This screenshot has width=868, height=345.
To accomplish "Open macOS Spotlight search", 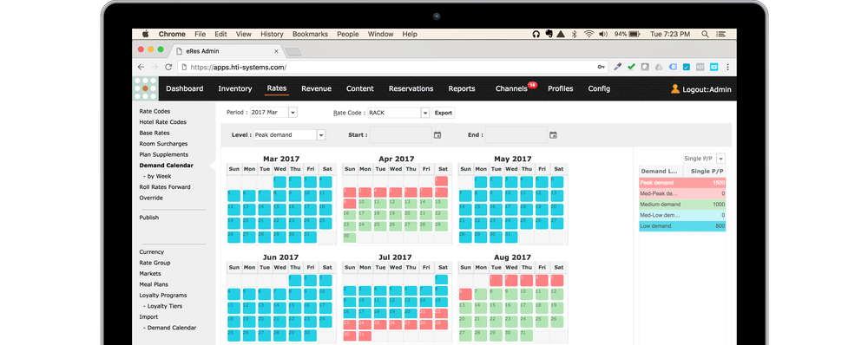I will coord(705,35).
